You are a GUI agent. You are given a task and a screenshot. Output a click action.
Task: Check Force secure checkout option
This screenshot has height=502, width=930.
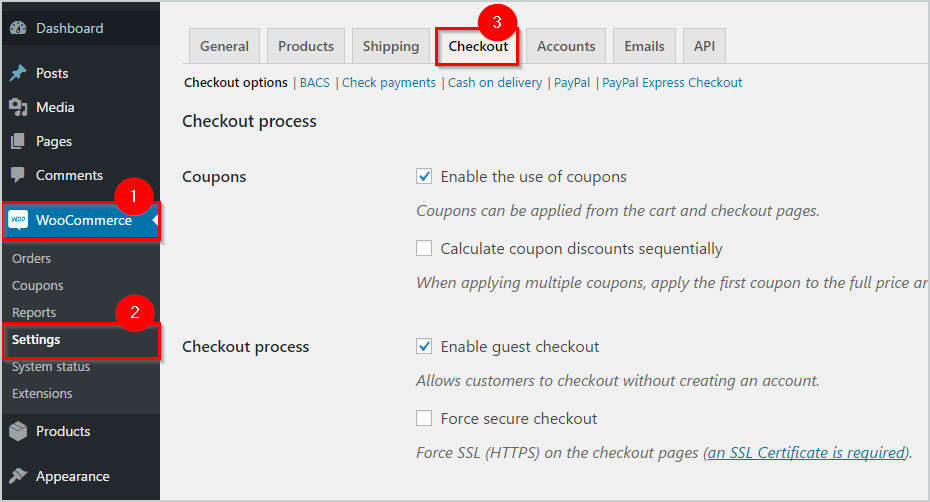click(x=424, y=418)
